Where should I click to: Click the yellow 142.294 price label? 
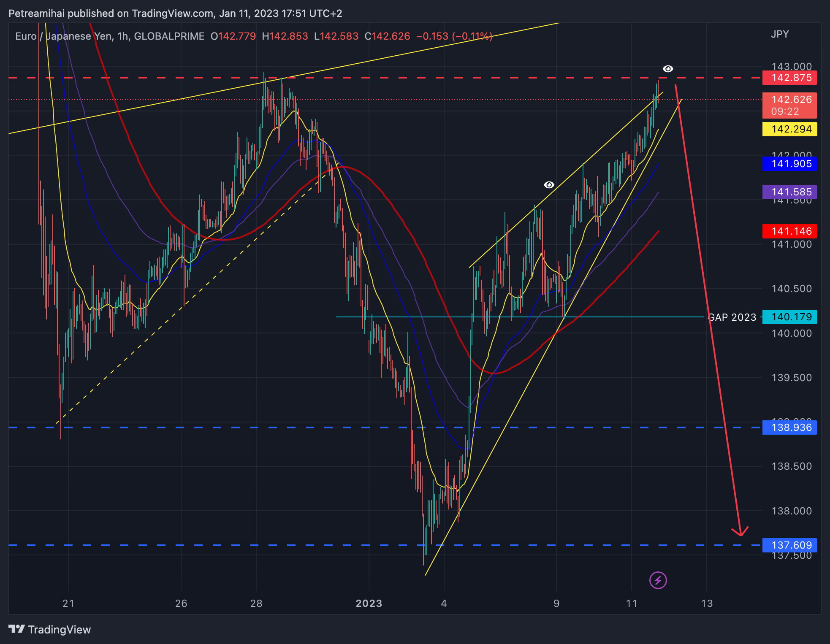(x=789, y=129)
